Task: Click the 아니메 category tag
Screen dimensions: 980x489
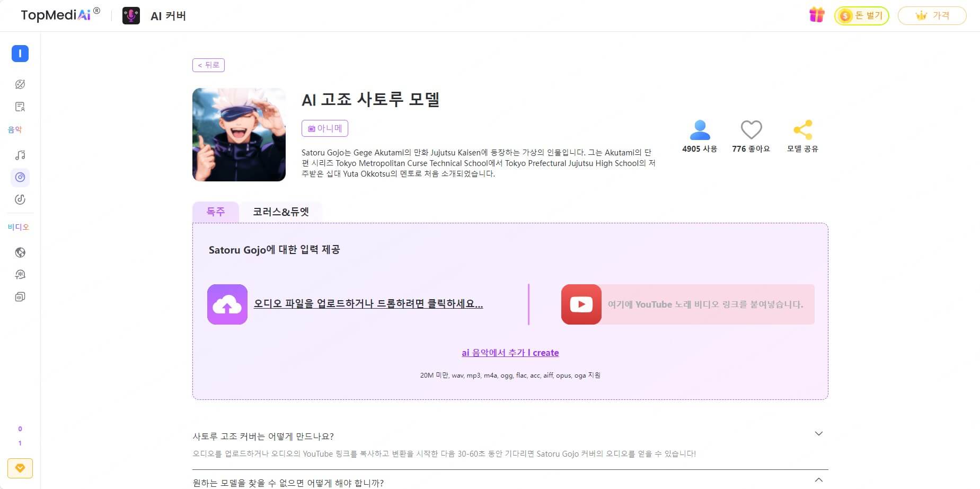Action: tap(325, 128)
